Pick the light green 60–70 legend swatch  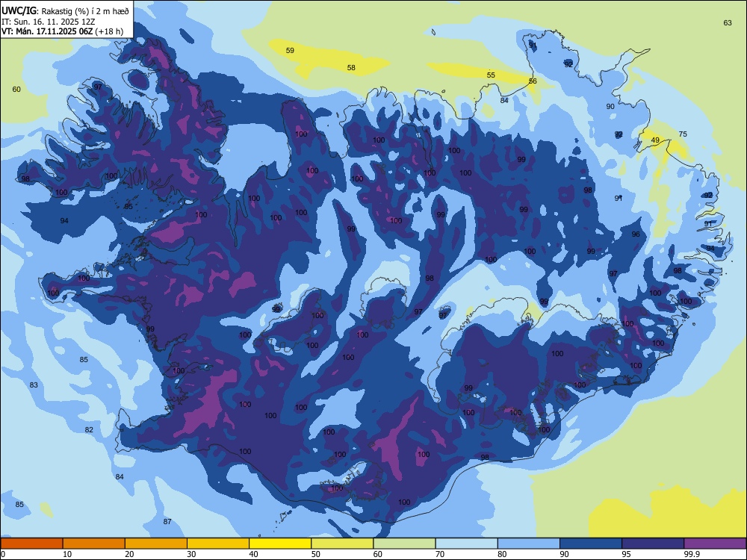[x=404, y=544]
